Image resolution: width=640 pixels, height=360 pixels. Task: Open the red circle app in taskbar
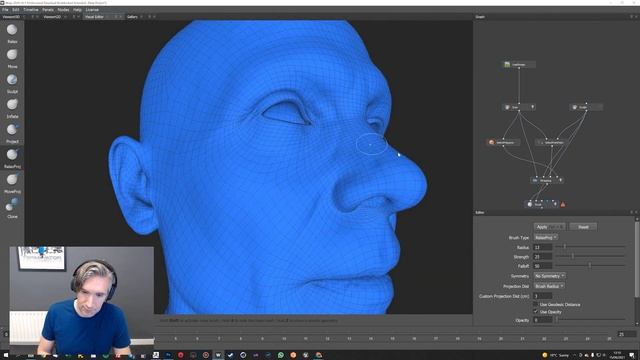pyautogui.click(x=181, y=355)
